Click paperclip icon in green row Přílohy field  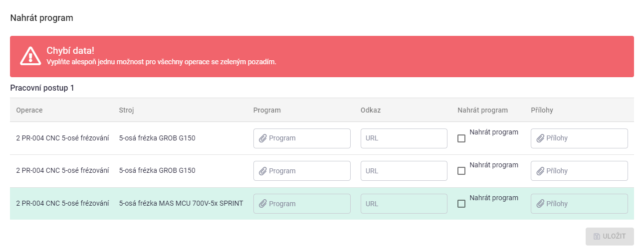coord(540,204)
